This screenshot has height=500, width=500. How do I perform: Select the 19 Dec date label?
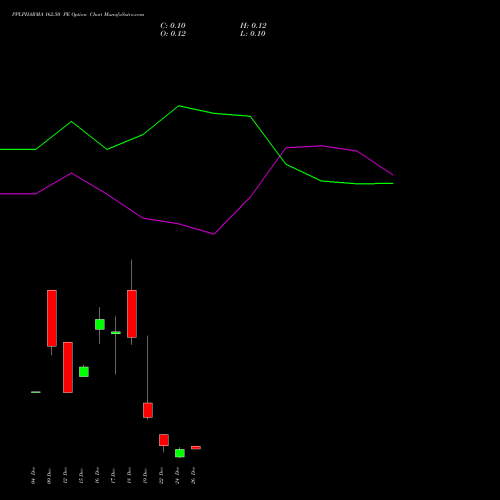click(x=145, y=476)
